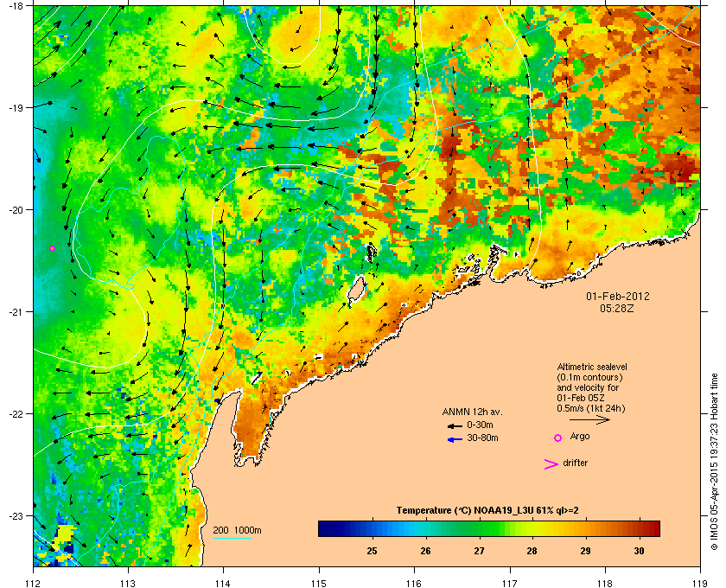Click the '0.5m/s (1kt 24h)' scale text
The width and height of the screenshot is (726, 588).
(x=591, y=408)
